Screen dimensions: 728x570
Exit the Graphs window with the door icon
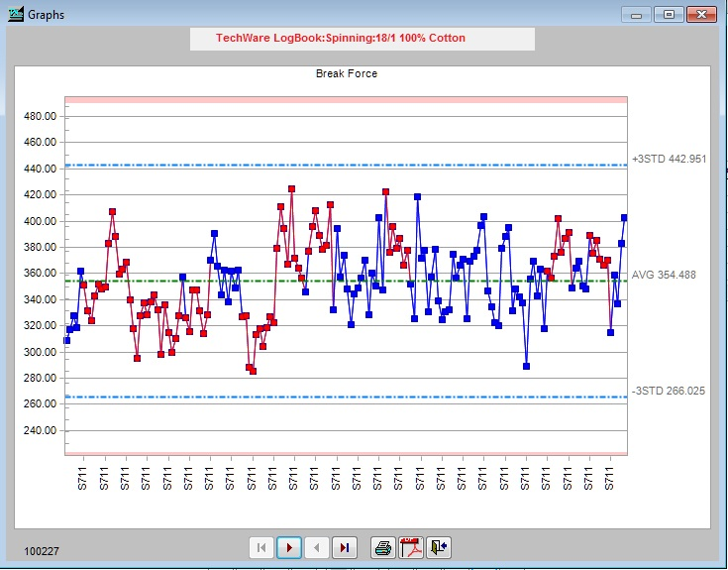[x=438, y=548]
